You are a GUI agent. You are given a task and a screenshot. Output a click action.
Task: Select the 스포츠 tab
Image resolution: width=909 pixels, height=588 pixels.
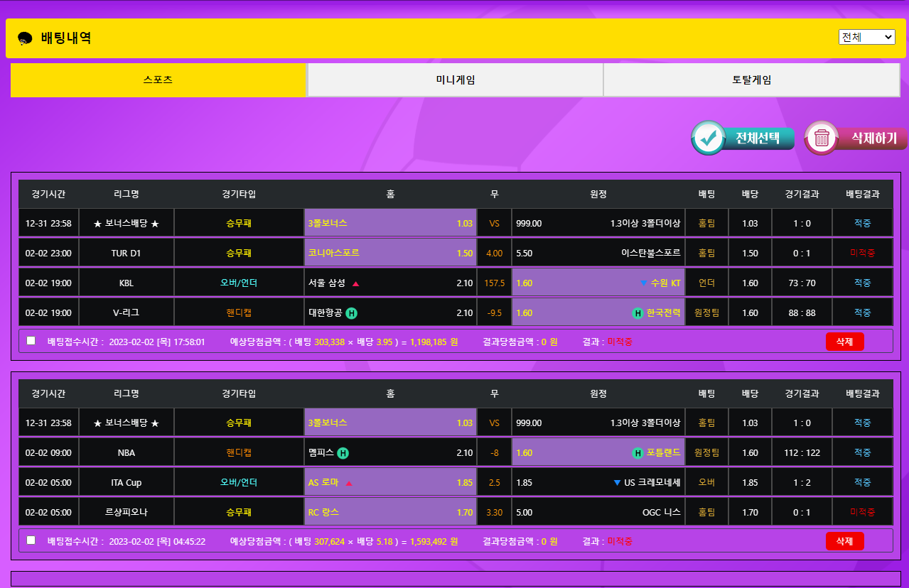point(158,80)
